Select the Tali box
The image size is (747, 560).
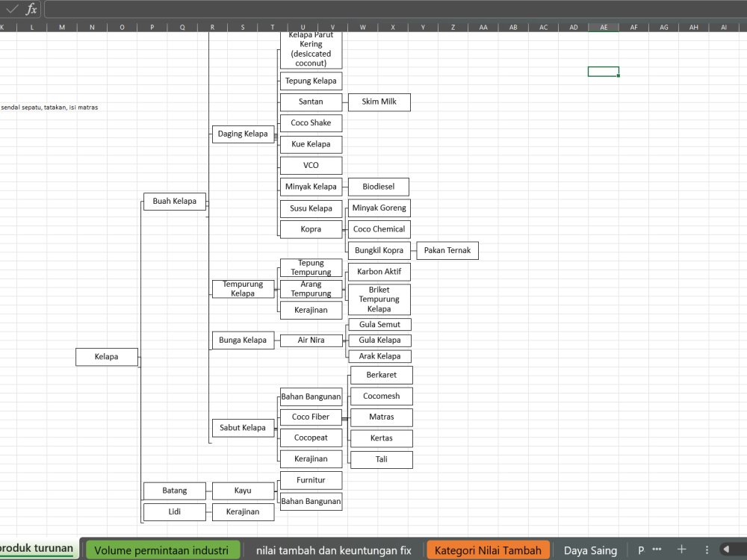click(x=382, y=459)
